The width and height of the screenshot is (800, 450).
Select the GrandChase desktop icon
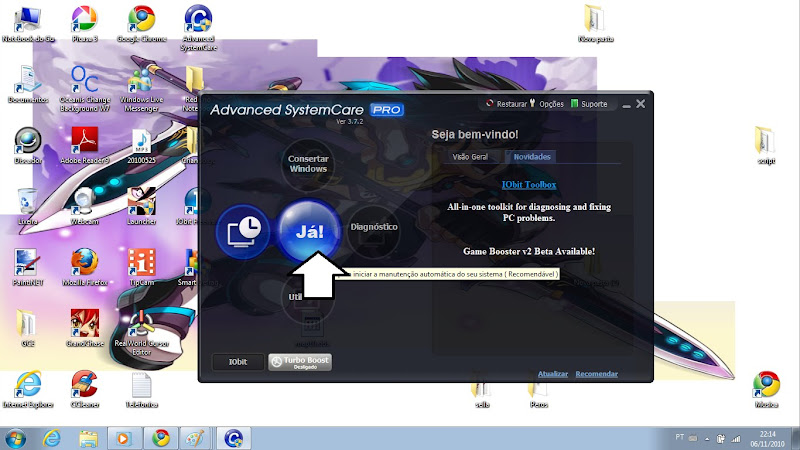pos(85,328)
